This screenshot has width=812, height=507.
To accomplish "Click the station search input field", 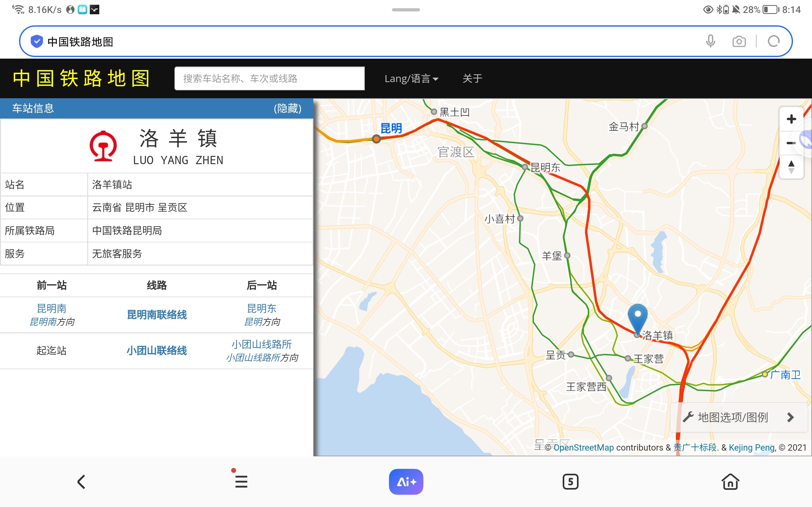I will click(269, 79).
